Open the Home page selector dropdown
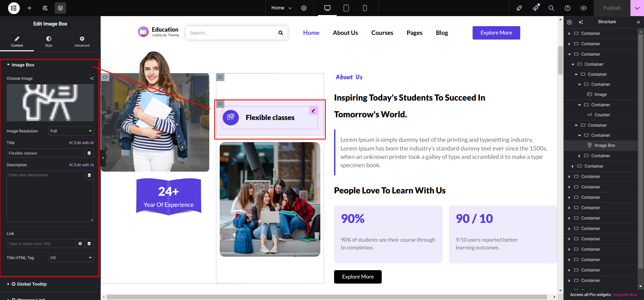This screenshot has width=644, height=300. coord(281,8)
